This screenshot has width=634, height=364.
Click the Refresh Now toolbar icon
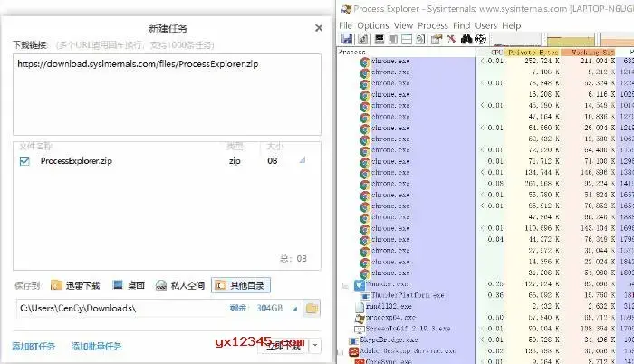[362, 39]
